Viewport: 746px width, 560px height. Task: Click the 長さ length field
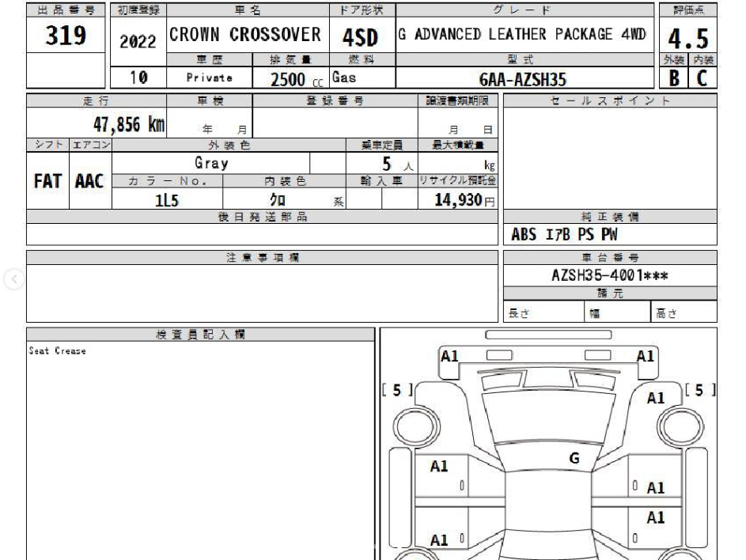pos(543,313)
